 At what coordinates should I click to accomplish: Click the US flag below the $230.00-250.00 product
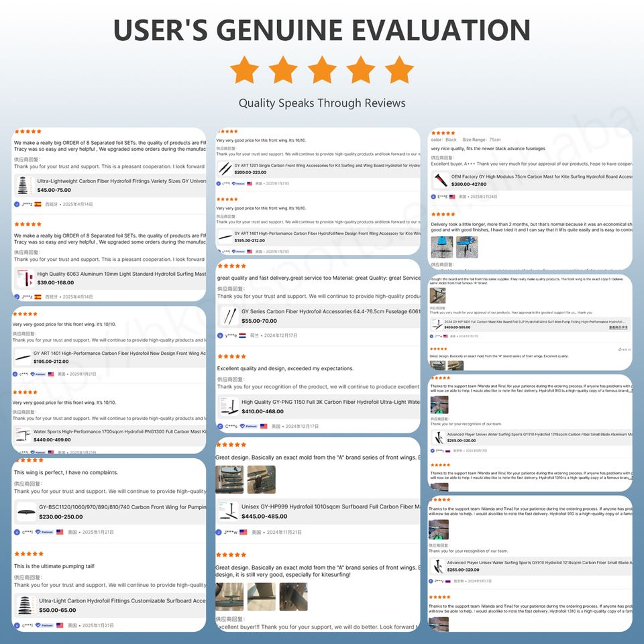60,532
